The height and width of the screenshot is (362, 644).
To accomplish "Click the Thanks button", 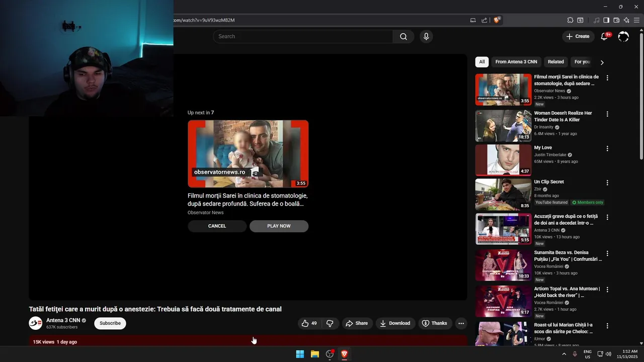I will click(434, 323).
